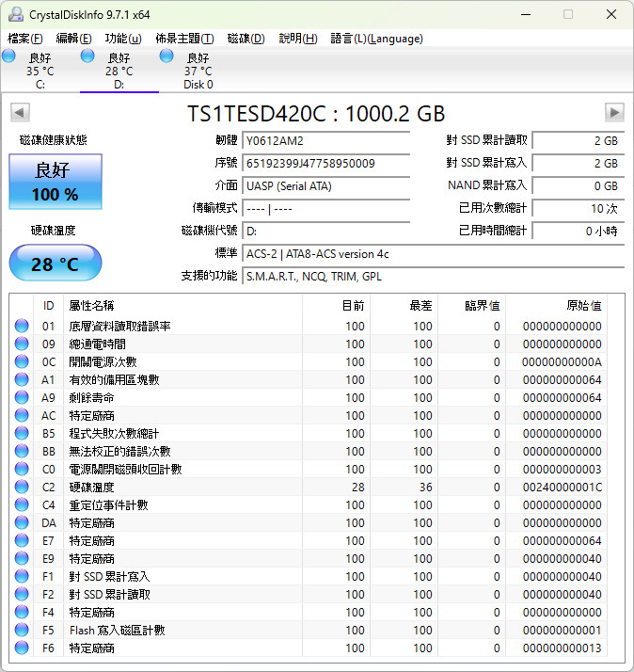Click the power-on hours value 0 小時
The height and width of the screenshot is (672, 634).
pyautogui.click(x=579, y=231)
